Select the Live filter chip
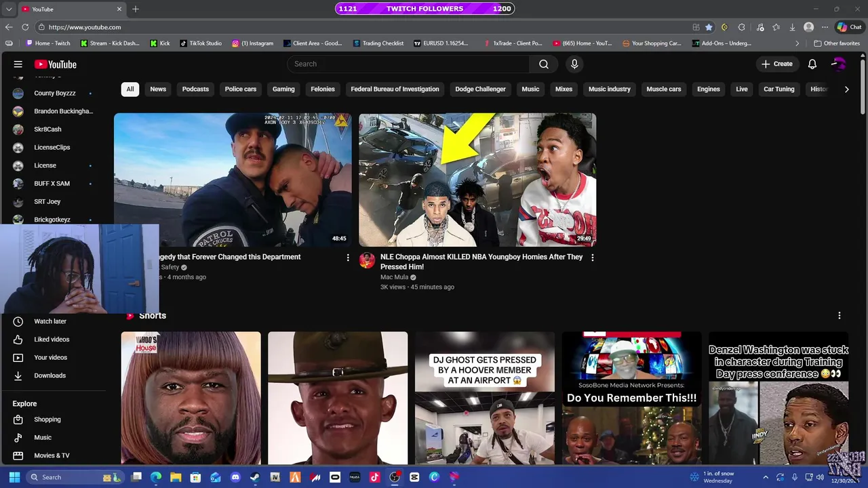 (x=742, y=89)
